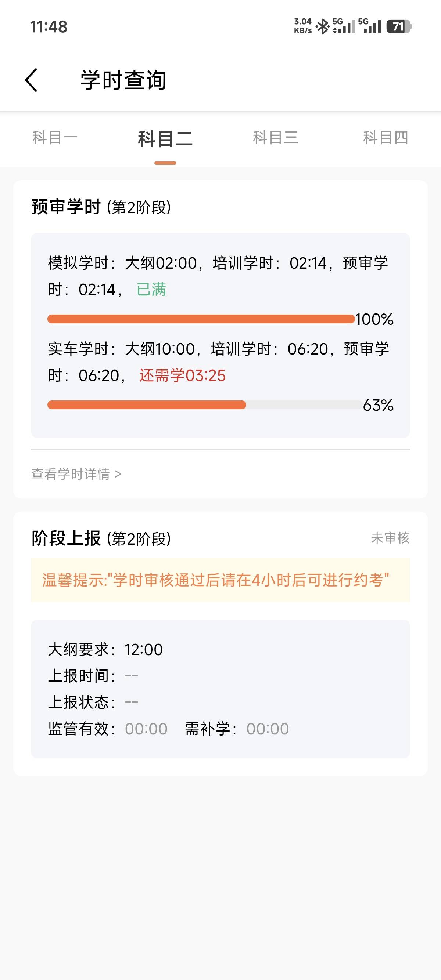This screenshot has width=441, height=980.
Task: Switch to the 科目一 tab
Action: (55, 138)
